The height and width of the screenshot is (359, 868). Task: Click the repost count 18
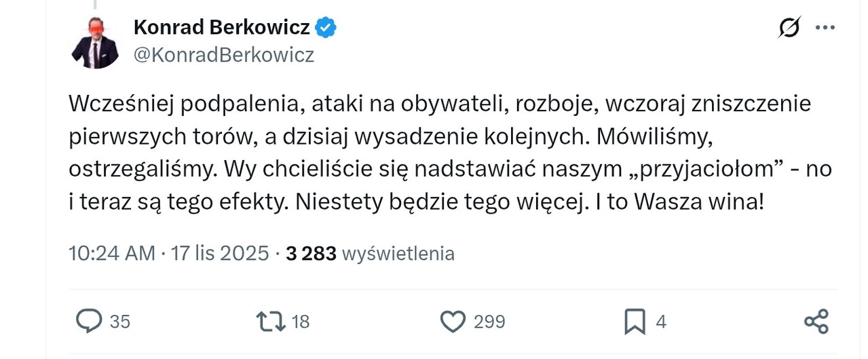pos(300,322)
